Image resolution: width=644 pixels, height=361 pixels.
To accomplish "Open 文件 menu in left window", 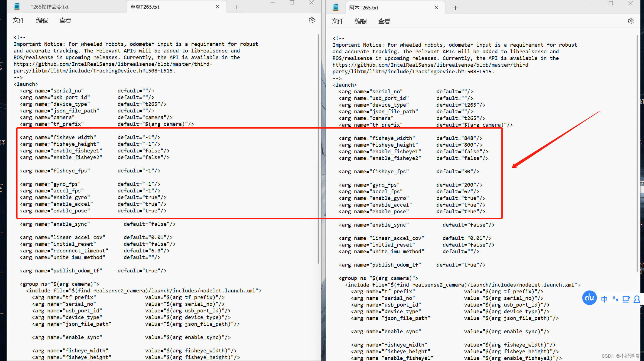I will pyautogui.click(x=19, y=20).
